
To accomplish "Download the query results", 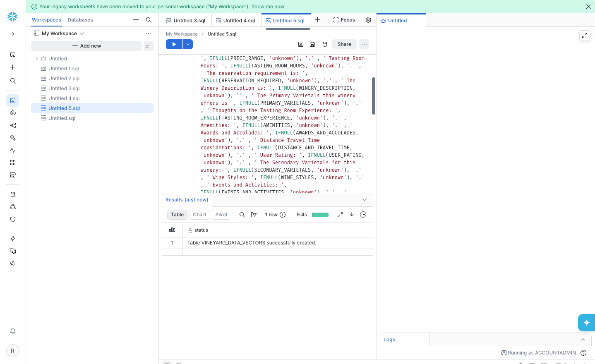I will point(352,215).
